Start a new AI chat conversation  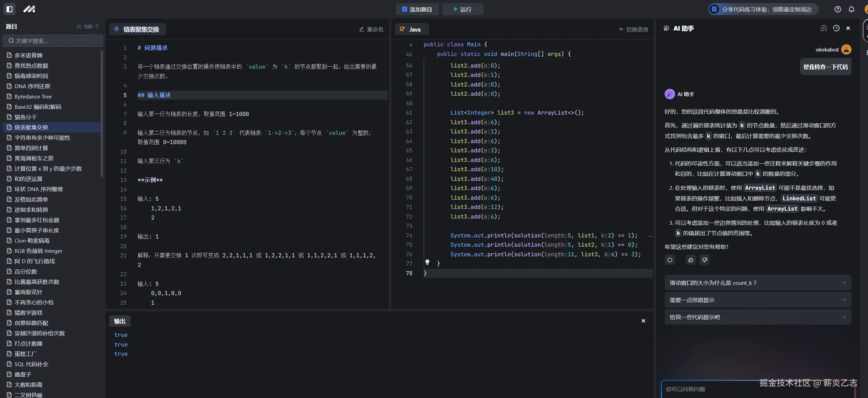(823, 28)
